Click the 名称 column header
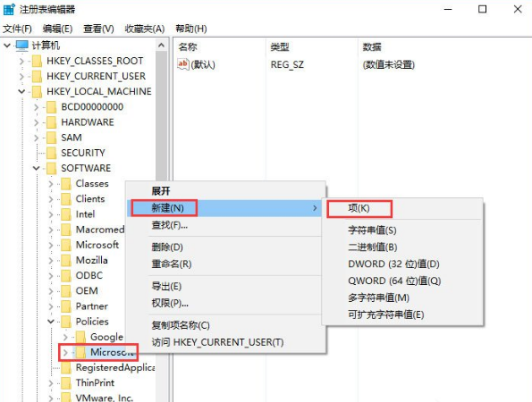 [x=188, y=46]
